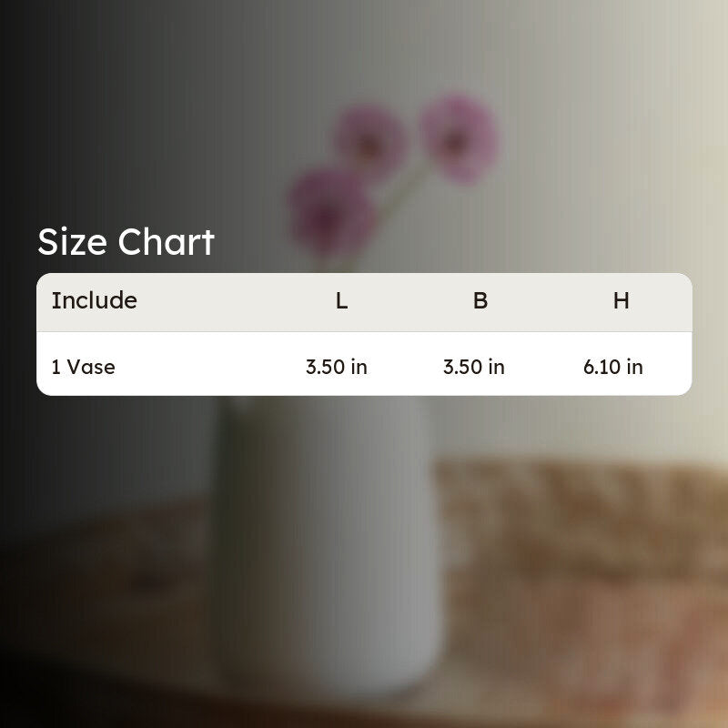The image size is (728, 728).
Task: Click the length value 3.50 in
Action: pos(336,367)
